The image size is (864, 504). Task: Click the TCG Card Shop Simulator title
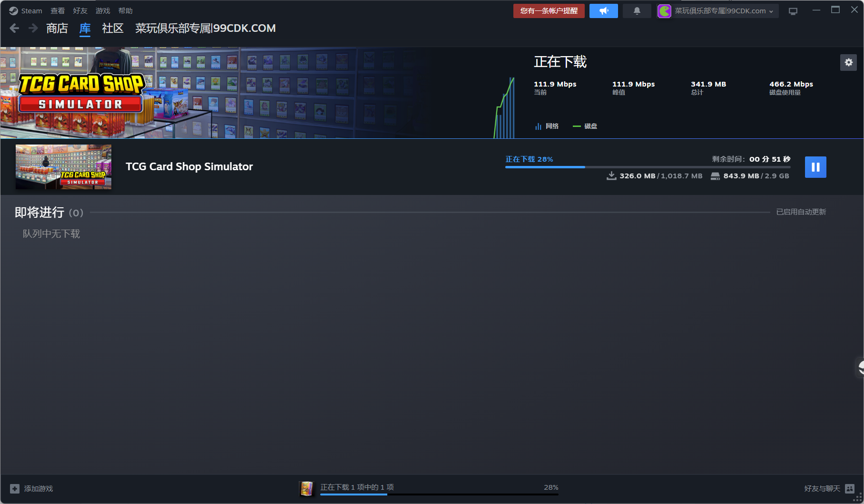[x=189, y=167]
